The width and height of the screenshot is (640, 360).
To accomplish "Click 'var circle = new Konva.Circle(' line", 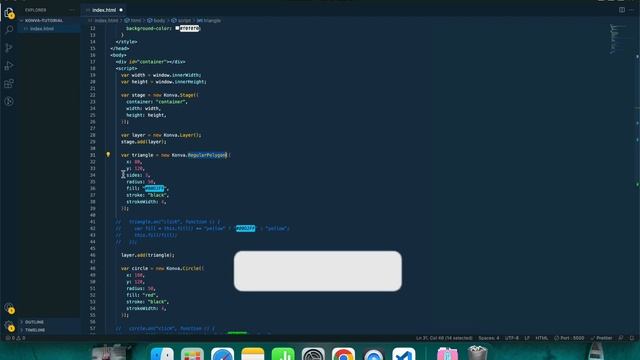I will [x=162, y=269].
